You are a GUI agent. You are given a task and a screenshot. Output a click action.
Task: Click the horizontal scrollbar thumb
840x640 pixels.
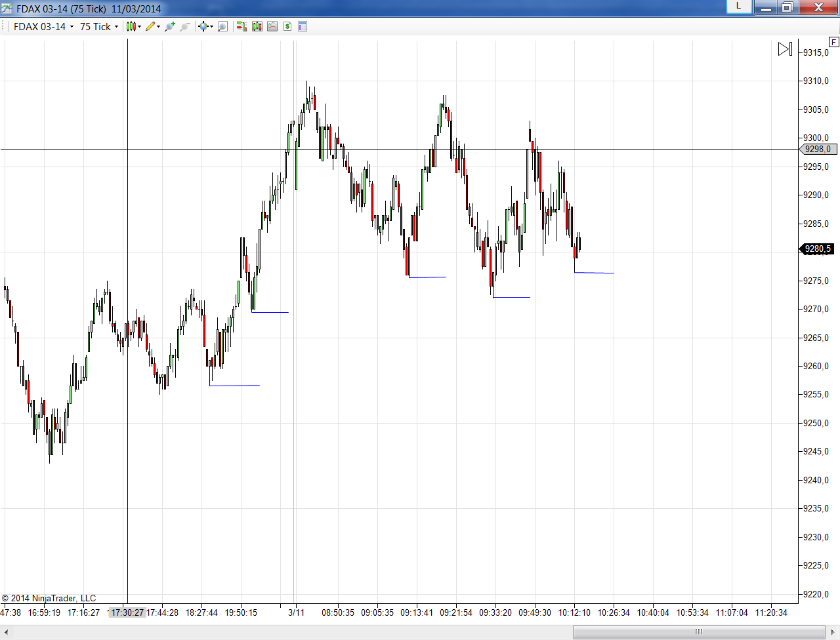[699, 632]
